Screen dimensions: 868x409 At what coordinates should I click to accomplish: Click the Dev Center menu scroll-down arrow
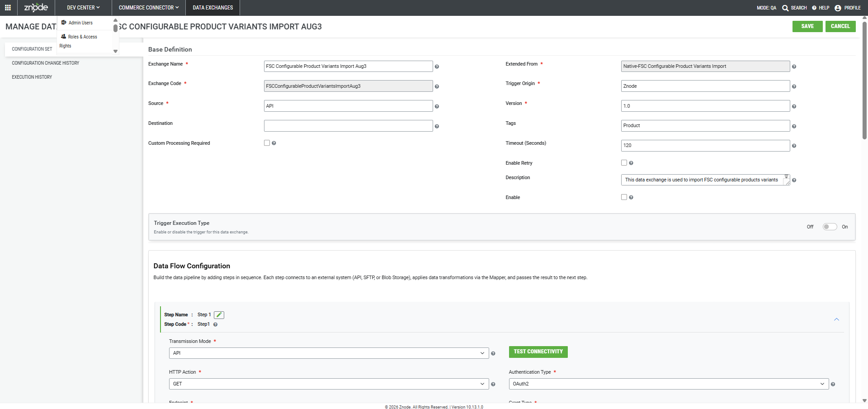coord(115,51)
